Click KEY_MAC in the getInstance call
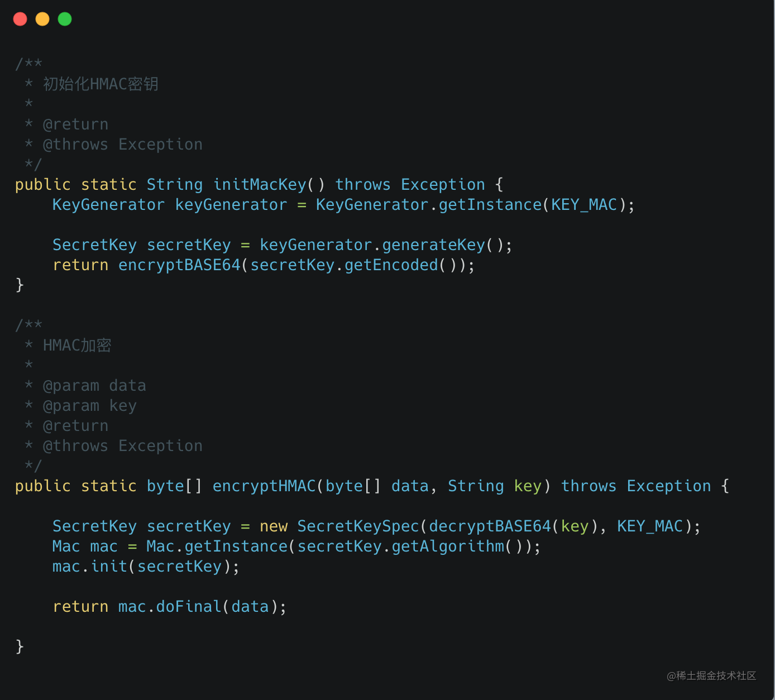This screenshot has height=700, width=775. [x=584, y=205]
